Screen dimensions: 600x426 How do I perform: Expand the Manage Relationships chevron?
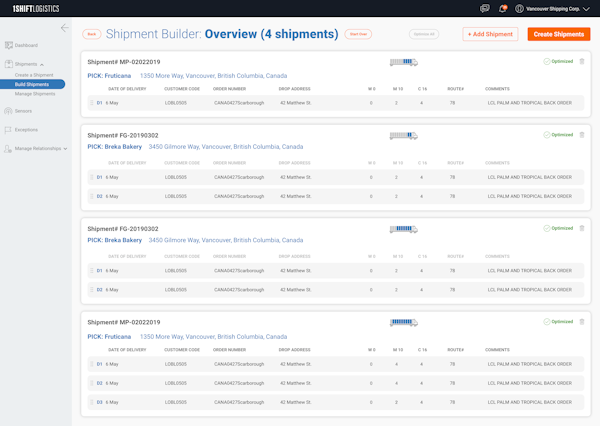65,149
